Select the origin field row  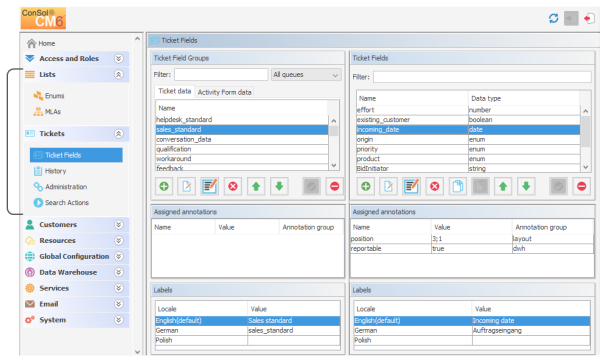pos(468,139)
